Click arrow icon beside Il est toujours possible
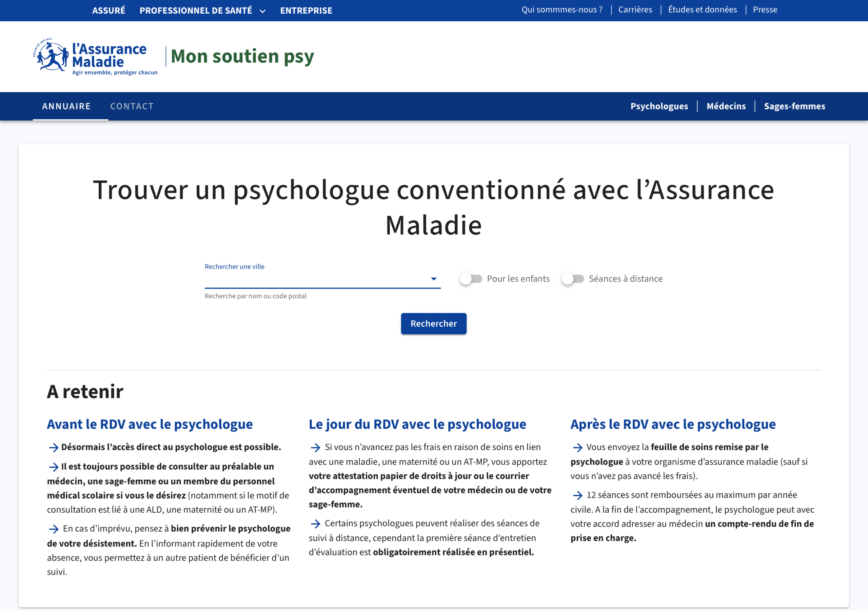868x611 pixels. tap(54, 467)
